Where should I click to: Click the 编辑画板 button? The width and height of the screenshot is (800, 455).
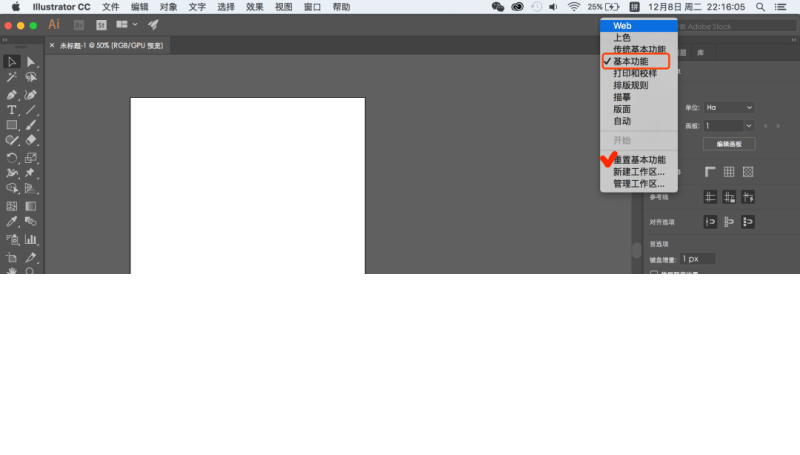(728, 144)
